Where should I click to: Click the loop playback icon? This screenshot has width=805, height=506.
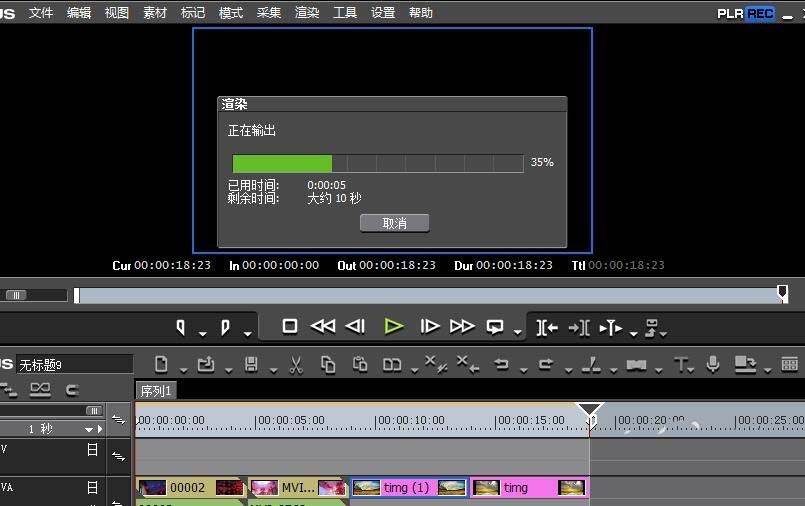(495, 327)
